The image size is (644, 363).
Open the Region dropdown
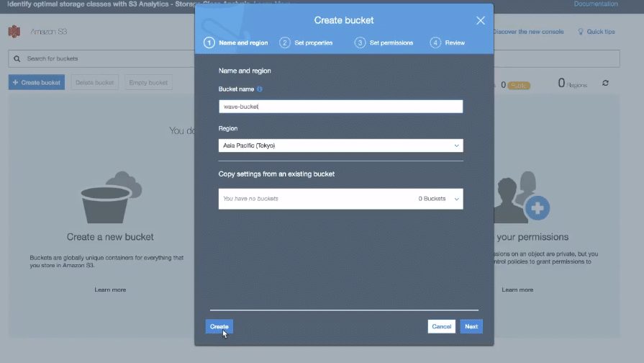coord(340,145)
